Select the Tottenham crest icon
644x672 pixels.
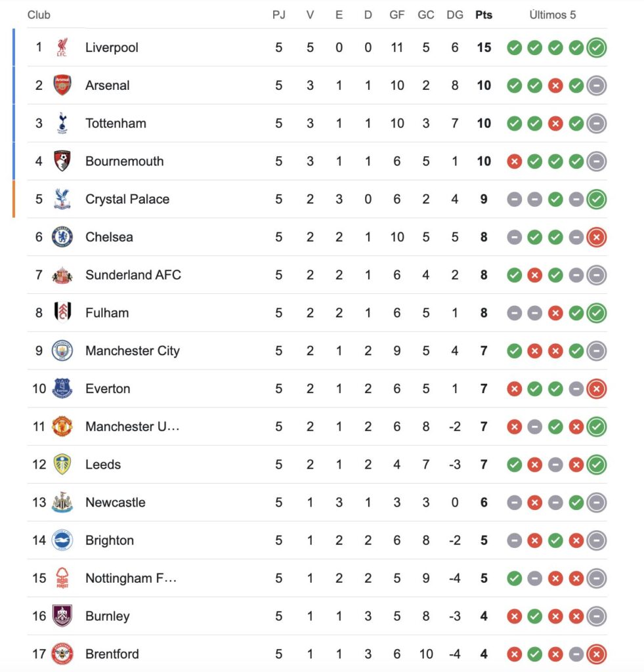pos(62,123)
